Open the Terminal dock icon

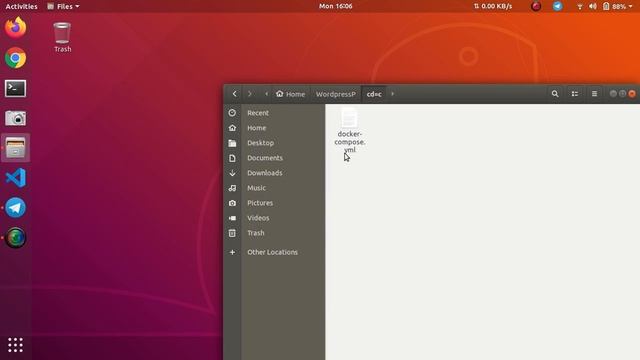click(x=16, y=88)
